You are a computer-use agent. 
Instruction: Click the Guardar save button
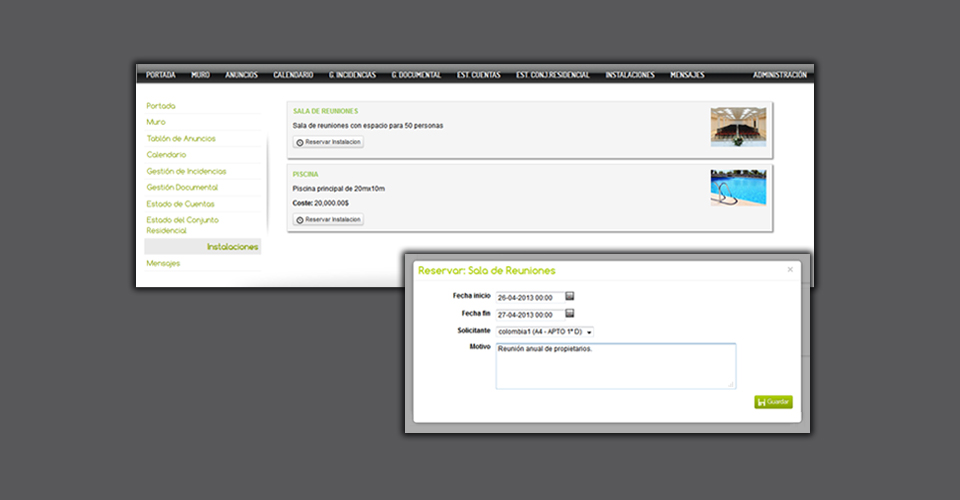pyautogui.click(x=773, y=402)
